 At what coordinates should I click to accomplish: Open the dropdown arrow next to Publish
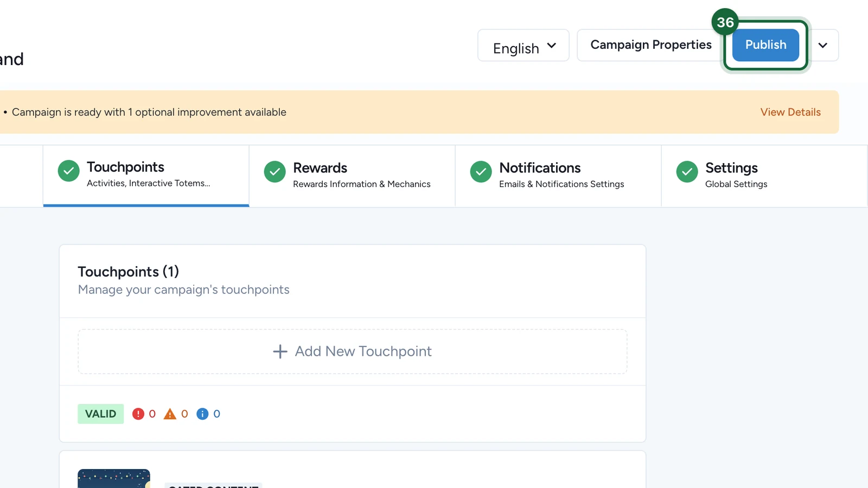823,45
